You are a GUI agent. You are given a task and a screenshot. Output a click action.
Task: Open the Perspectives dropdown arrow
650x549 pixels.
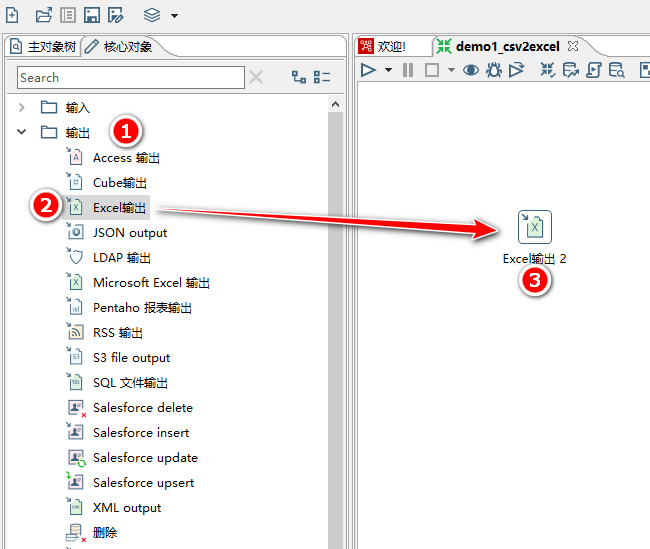(x=175, y=16)
